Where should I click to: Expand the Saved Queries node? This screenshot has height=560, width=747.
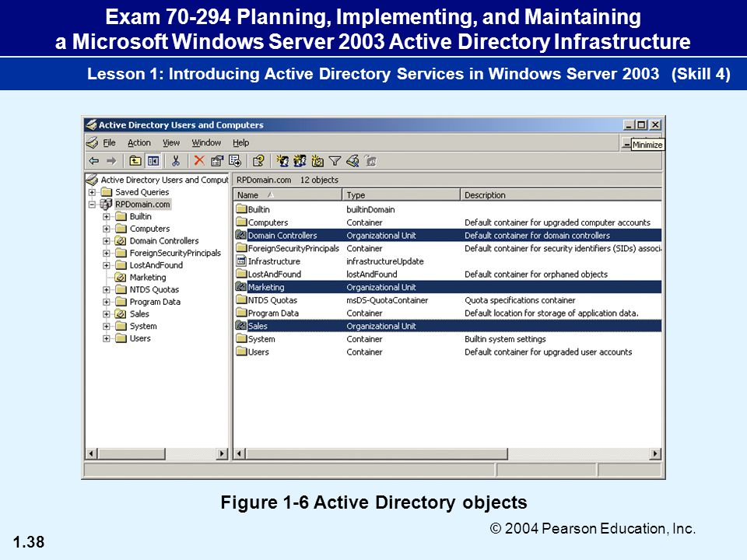click(x=92, y=192)
